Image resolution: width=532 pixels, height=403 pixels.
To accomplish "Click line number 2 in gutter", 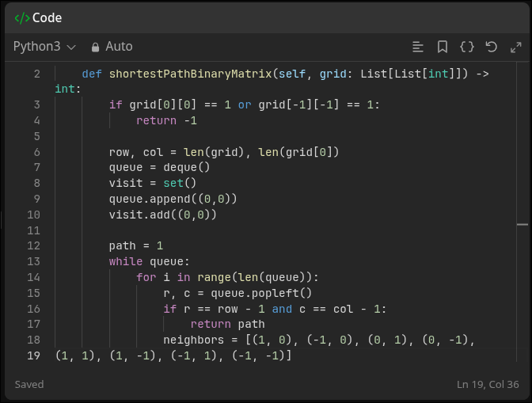I will (37, 74).
